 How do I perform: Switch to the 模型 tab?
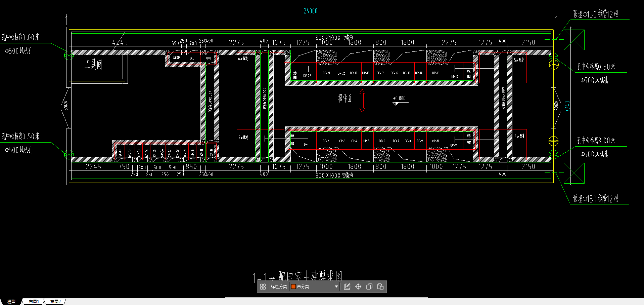coord(11,302)
